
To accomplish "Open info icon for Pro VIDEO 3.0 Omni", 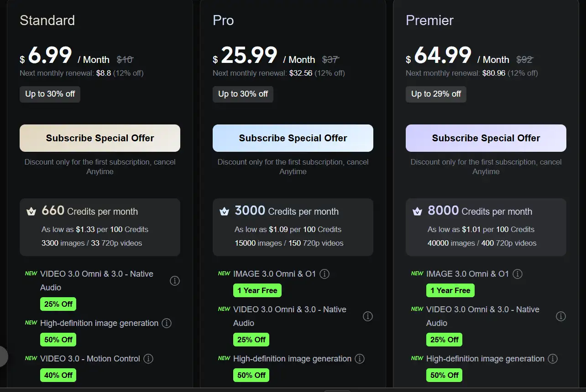I will point(368,316).
